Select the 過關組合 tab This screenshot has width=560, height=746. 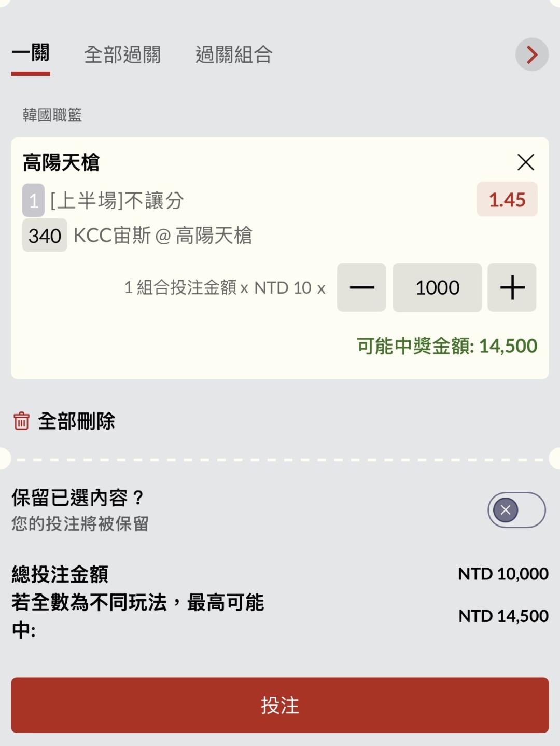click(234, 54)
